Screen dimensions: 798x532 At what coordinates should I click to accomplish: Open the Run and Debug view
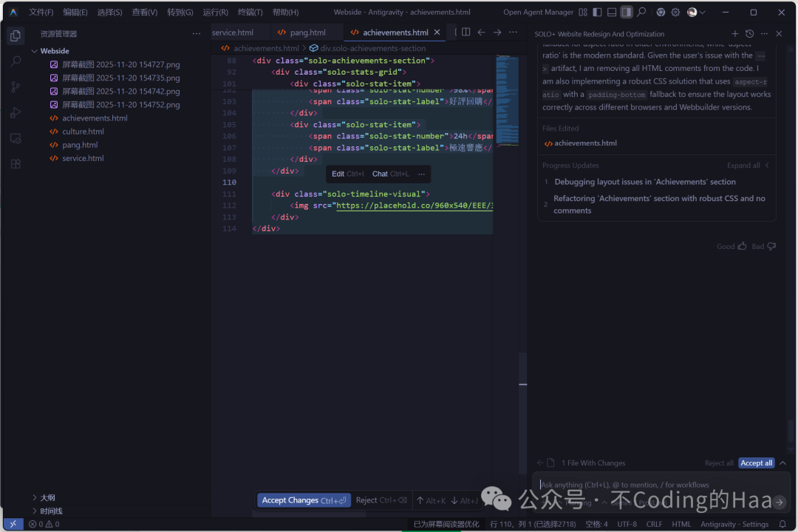click(16, 112)
